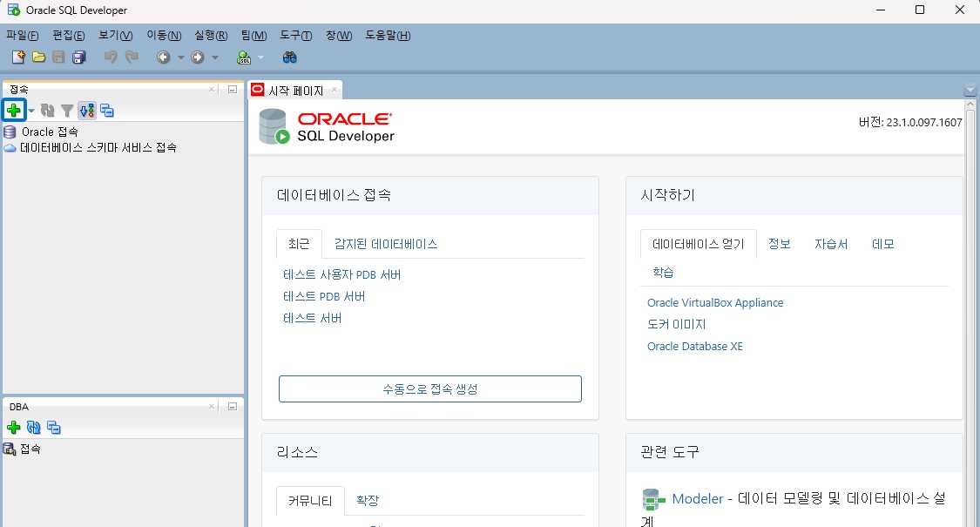Open the 이동(N) menu
Image resolution: width=980 pixels, height=527 pixels.
point(164,36)
